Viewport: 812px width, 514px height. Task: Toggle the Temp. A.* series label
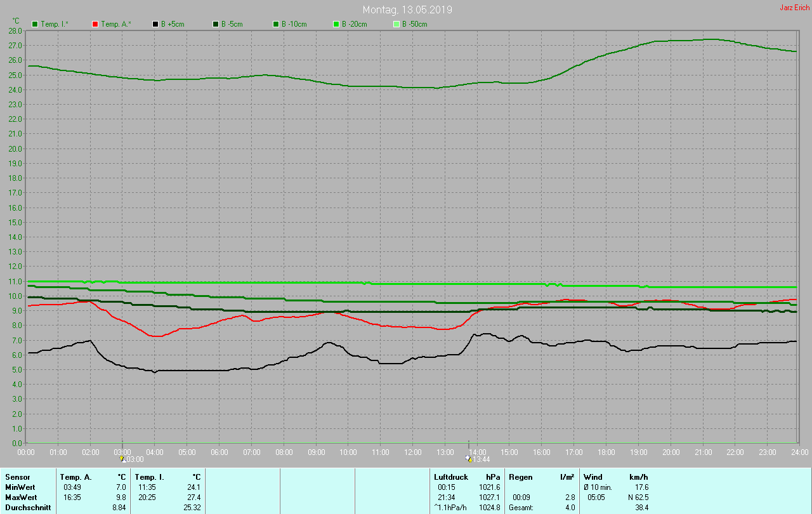click(115, 24)
